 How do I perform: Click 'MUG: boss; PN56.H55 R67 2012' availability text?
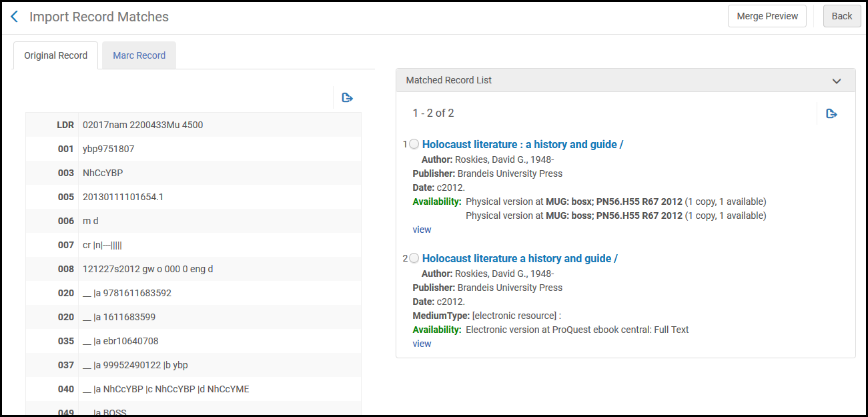click(614, 216)
